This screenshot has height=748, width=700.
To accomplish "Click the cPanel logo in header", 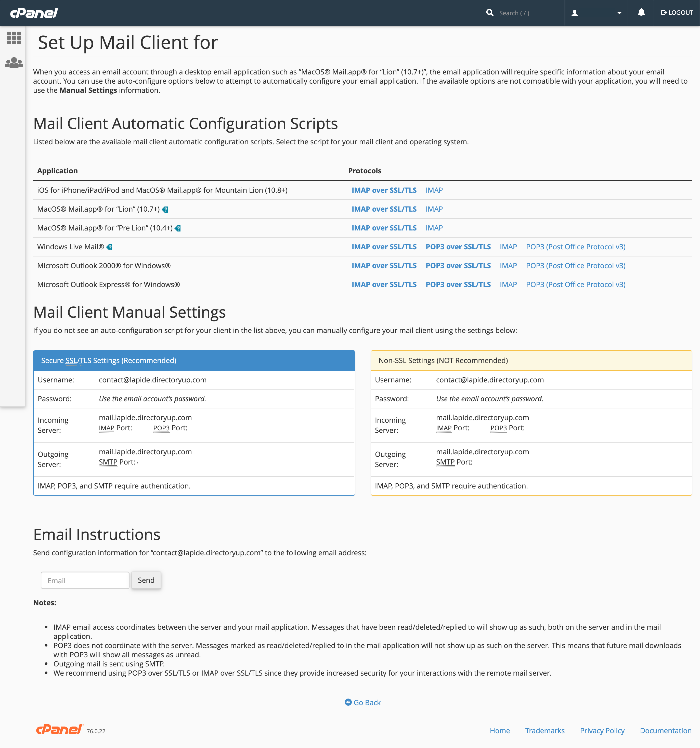I will tap(34, 13).
